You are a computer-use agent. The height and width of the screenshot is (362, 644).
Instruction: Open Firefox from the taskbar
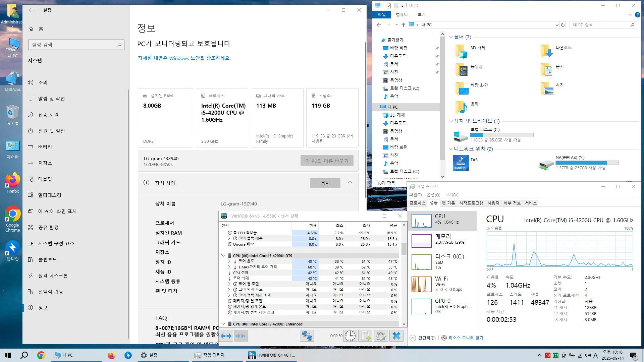pyautogui.click(x=111, y=355)
